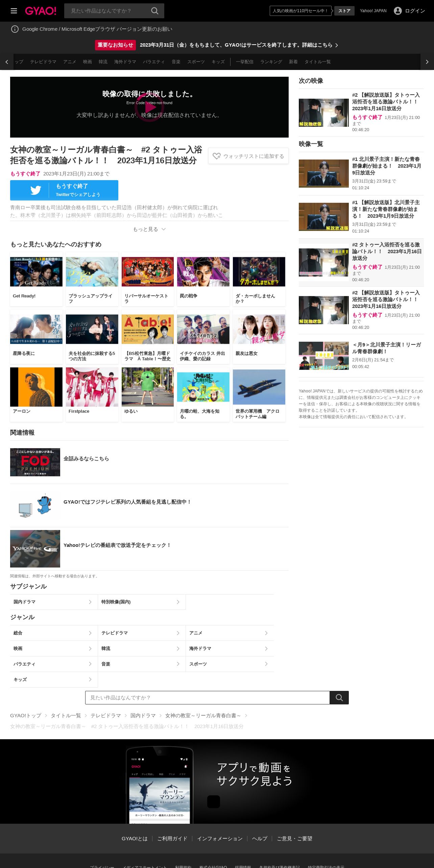Image resolution: width=434 pixels, height=868 pixels.
Task: Click the GYAO! logo
Action: (x=41, y=11)
